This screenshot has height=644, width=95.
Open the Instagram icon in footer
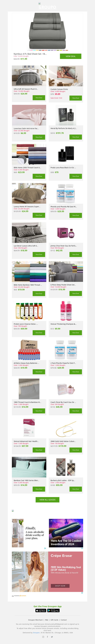pos(43,637)
